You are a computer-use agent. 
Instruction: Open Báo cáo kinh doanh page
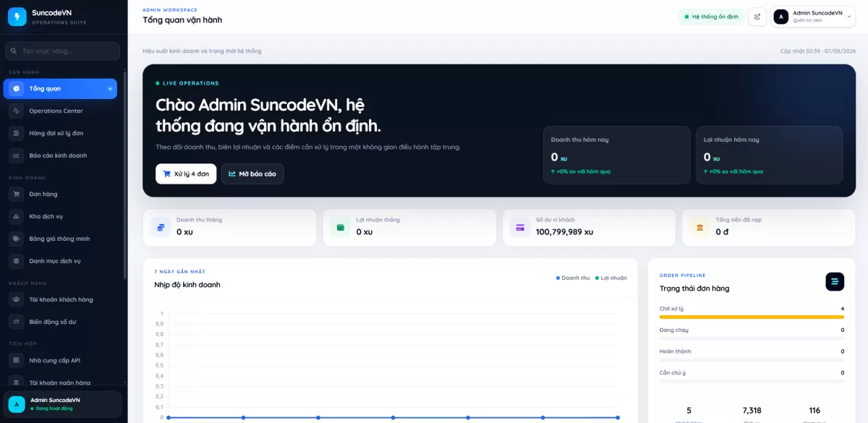point(60,155)
